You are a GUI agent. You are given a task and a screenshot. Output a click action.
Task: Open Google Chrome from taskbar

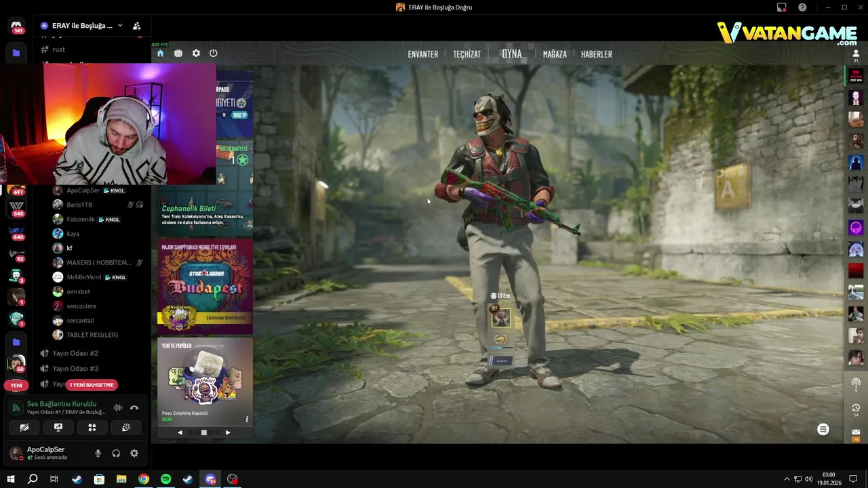pyautogui.click(x=144, y=479)
